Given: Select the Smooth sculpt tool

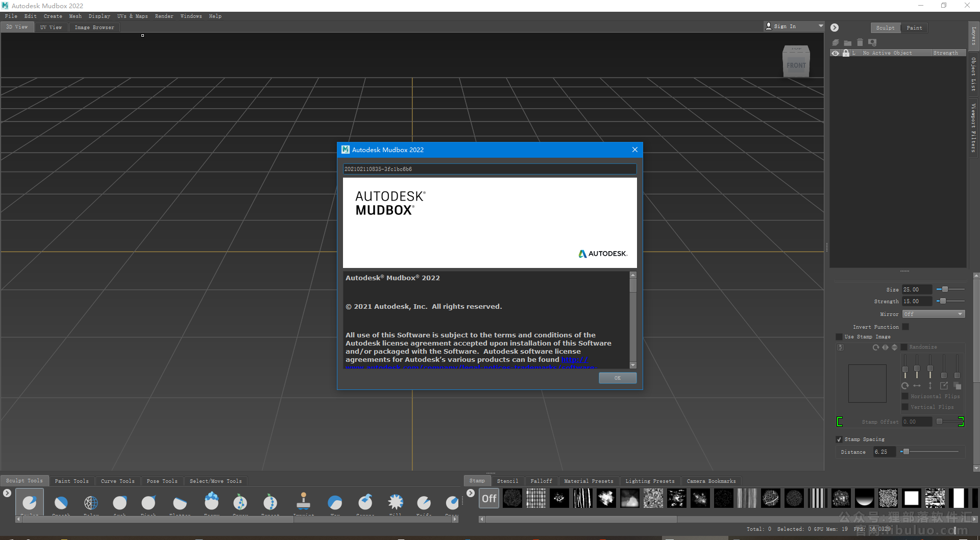Looking at the screenshot, I should pos(61,503).
